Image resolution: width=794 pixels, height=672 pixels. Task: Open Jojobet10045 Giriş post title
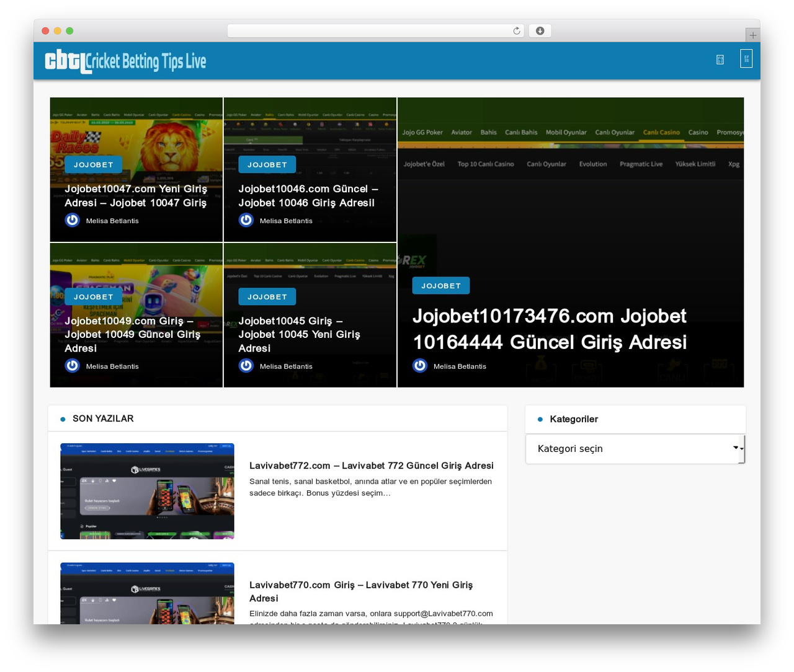click(x=300, y=335)
